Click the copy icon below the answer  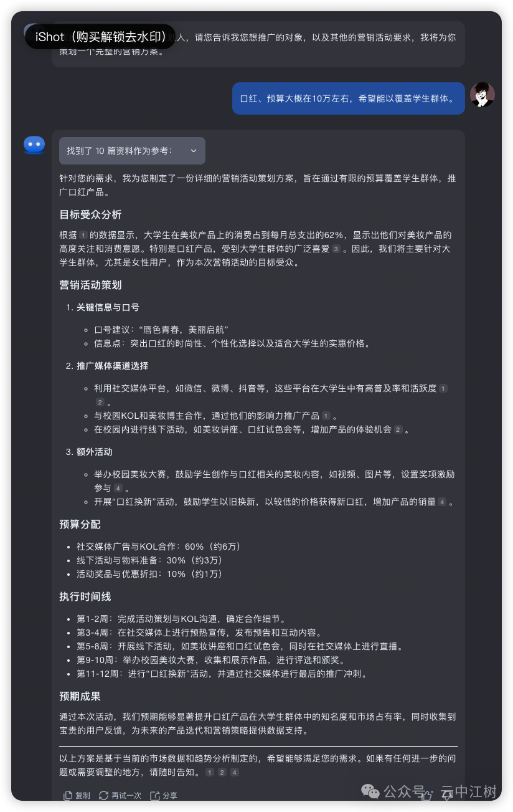(x=68, y=795)
